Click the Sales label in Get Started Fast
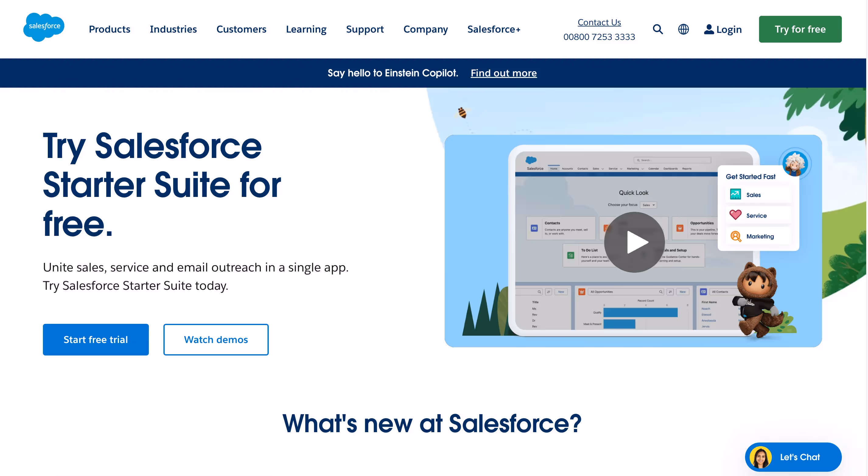 point(753,195)
